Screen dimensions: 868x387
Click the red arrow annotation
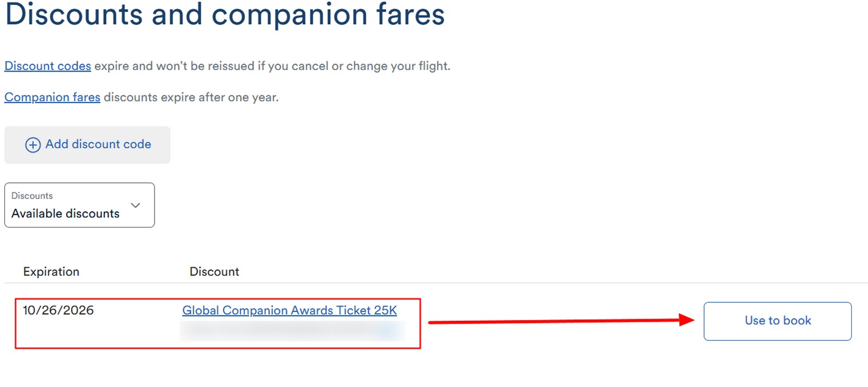coord(559,321)
